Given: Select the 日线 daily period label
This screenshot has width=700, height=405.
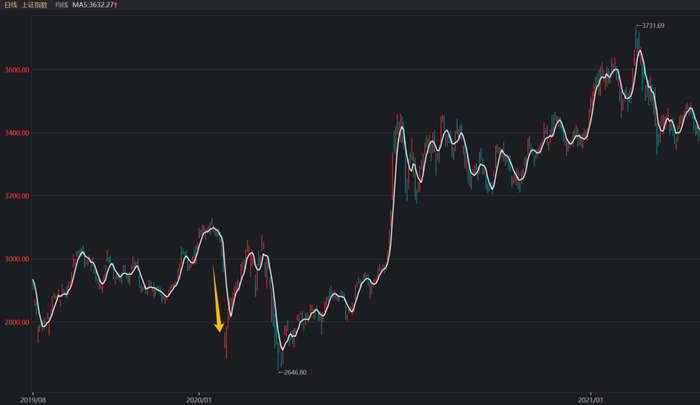Looking at the screenshot, I should (x=11, y=5).
